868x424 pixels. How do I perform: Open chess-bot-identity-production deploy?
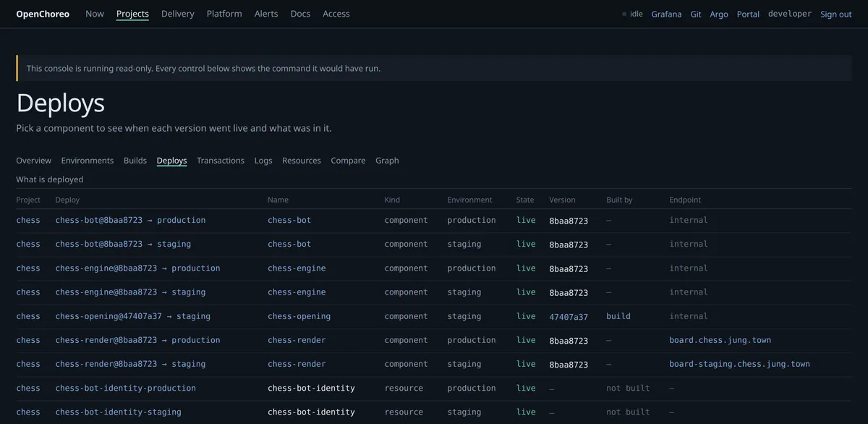click(x=126, y=388)
